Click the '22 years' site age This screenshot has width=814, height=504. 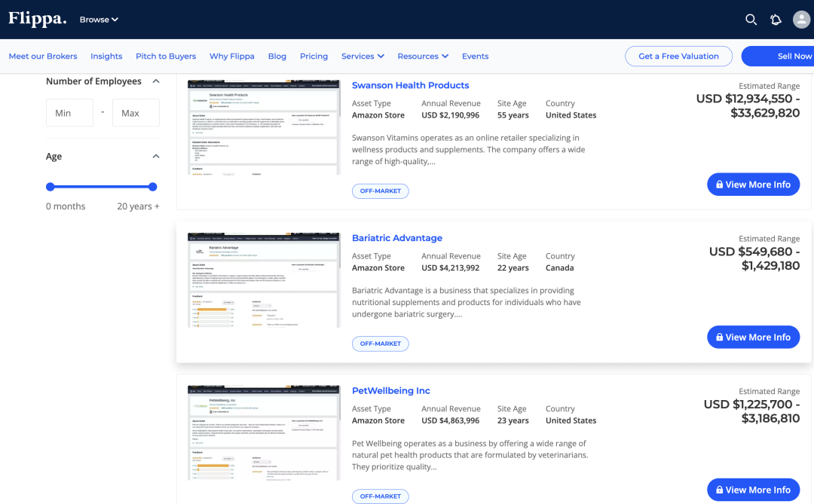click(513, 268)
